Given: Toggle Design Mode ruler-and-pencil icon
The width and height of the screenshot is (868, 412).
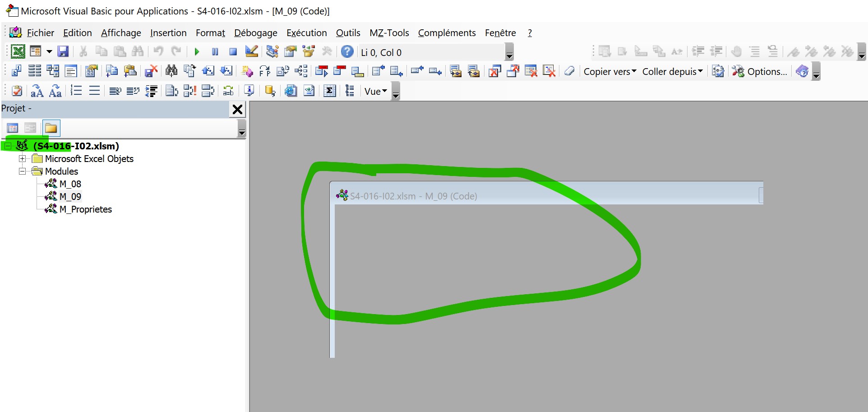Looking at the screenshot, I should click(251, 51).
